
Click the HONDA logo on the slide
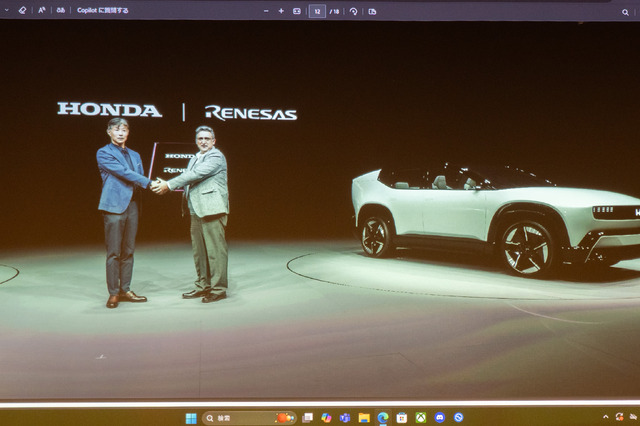[x=109, y=109]
